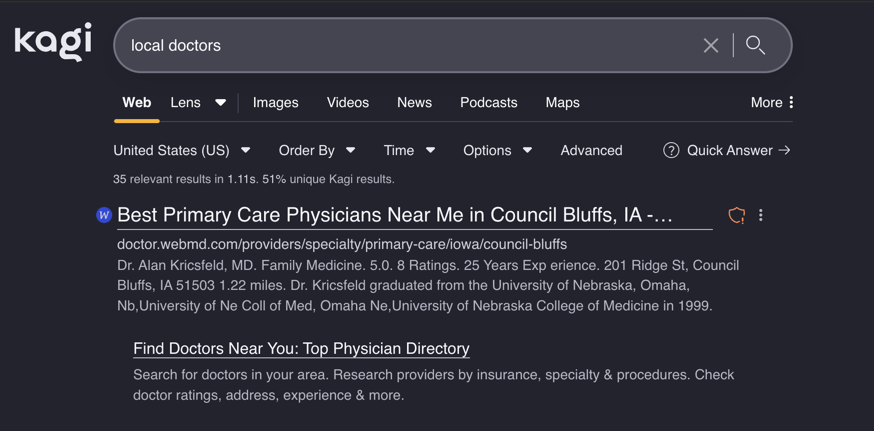The height and width of the screenshot is (431, 874).
Task: Click the Quick Answer question mark icon
Action: (671, 150)
